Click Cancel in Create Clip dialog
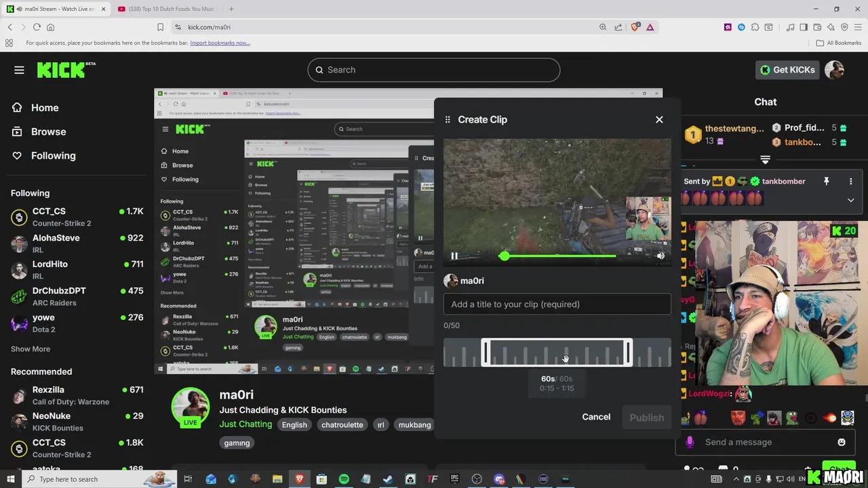This screenshot has width=868, height=488. tap(596, 417)
